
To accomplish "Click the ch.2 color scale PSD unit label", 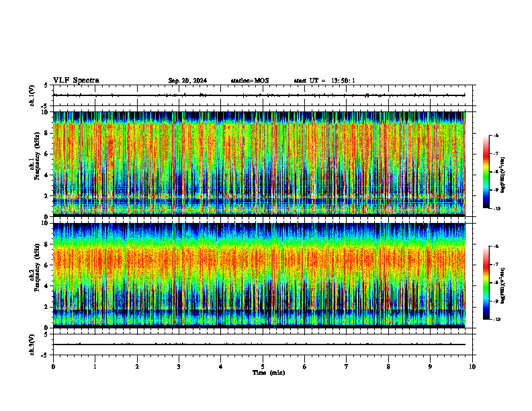I will coord(503,285).
